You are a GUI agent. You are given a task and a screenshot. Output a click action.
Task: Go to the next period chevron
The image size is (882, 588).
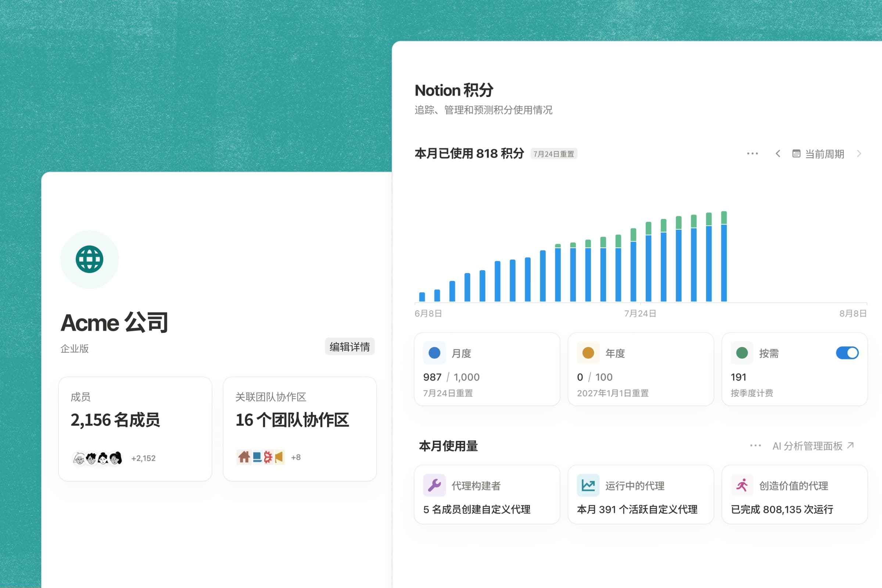[859, 154]
